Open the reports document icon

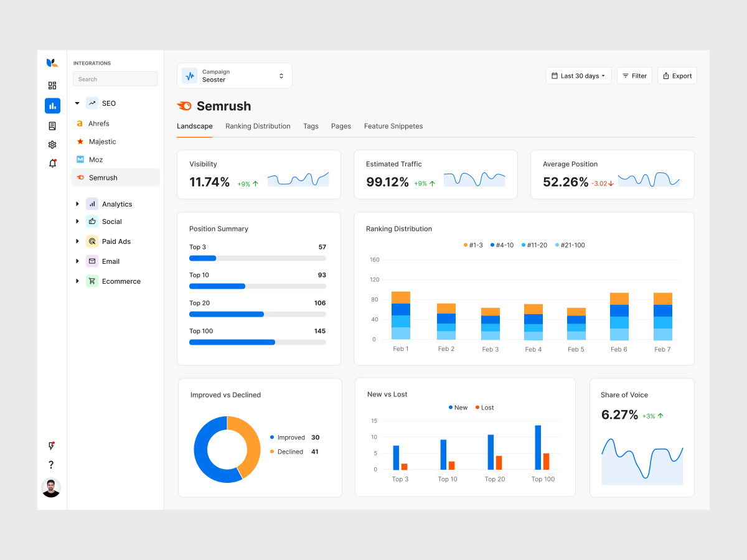[x=52, y=126]
